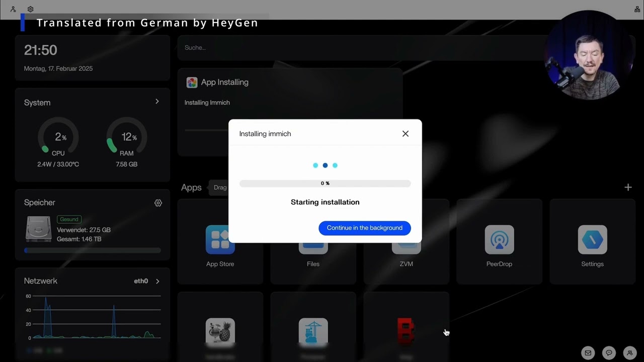The width and height of the screenshot is (644, 362).
Task: Click the eth0 interface label
Action: coord(141,281)
